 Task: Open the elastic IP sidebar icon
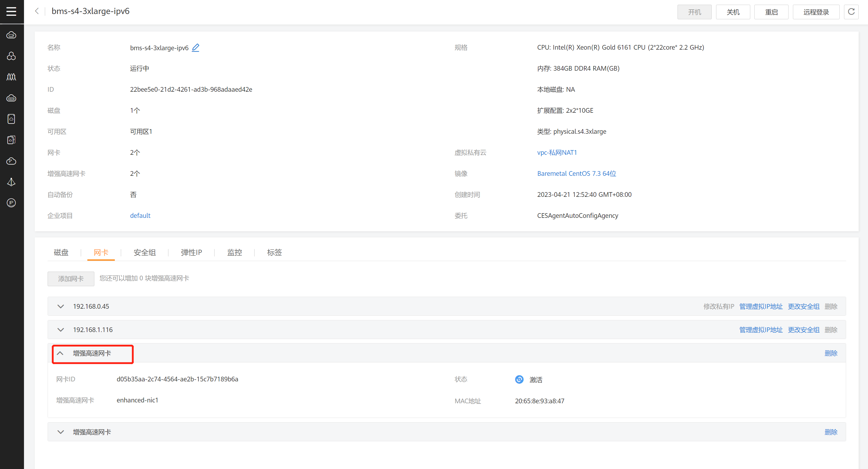(x=11, y=203)
